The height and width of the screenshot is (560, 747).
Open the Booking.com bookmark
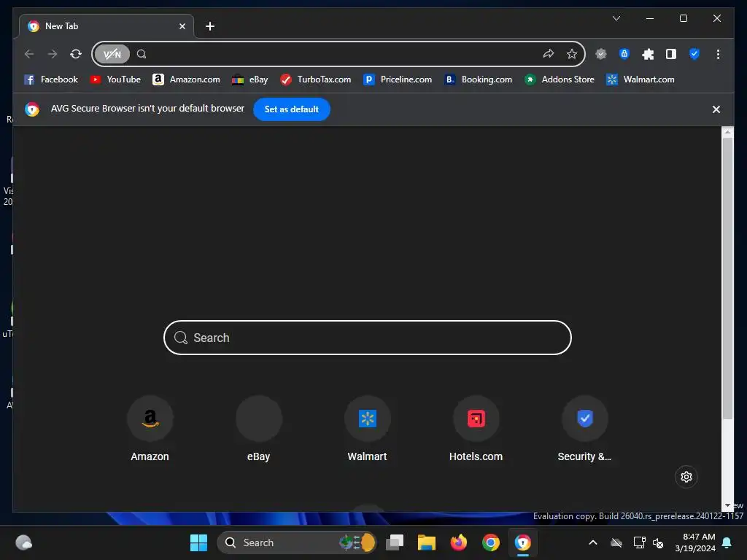pyautogui.click(x=479, y=79)
